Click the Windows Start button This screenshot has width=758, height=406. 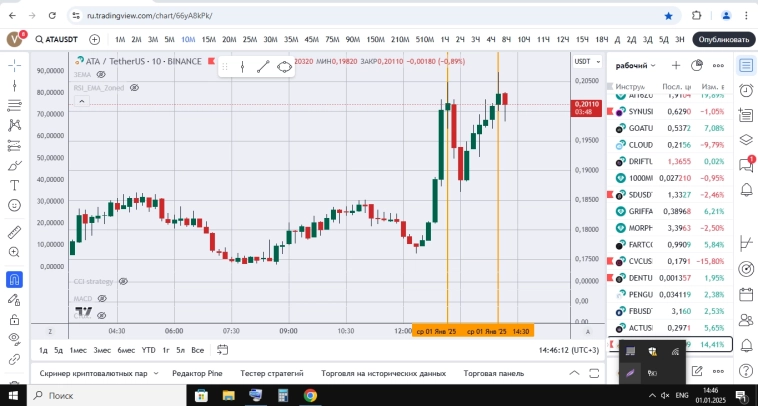coord(13,395)
